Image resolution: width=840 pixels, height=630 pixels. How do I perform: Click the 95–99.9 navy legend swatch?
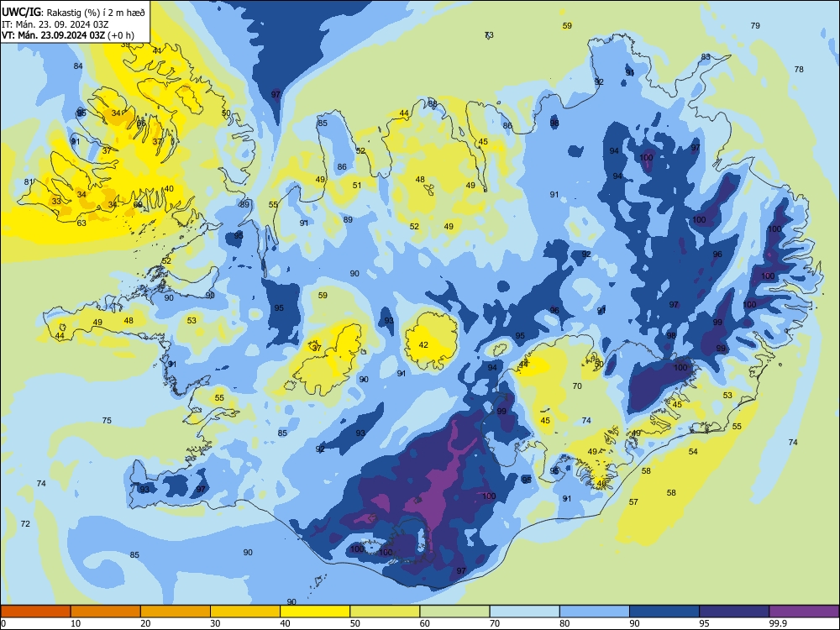click(x=734, y=612)
